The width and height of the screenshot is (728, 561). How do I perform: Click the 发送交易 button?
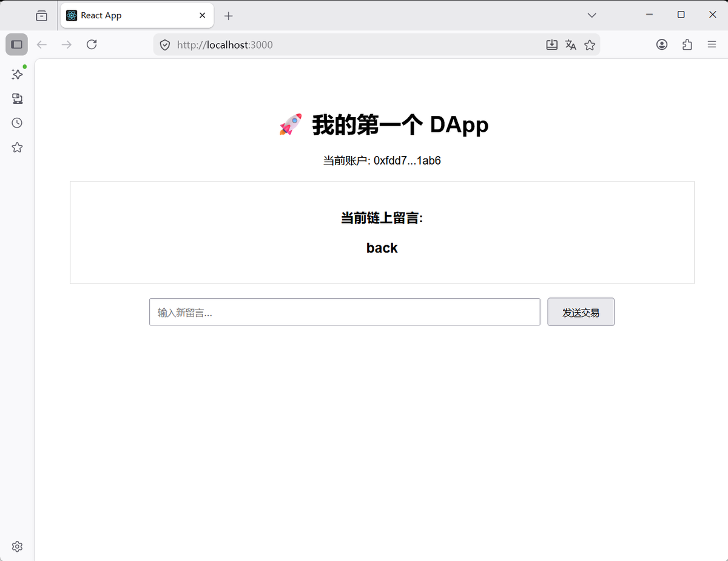(581, 312)
